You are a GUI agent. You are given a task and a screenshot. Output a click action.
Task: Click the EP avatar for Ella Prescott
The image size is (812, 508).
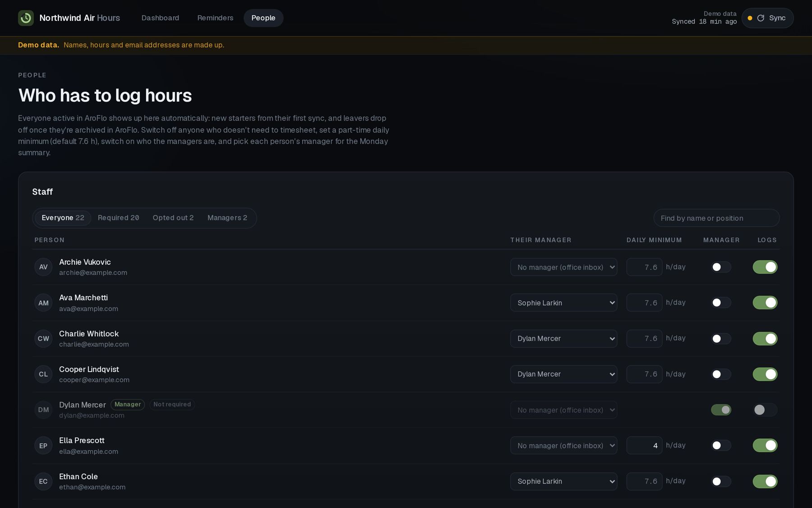[43, 446]
